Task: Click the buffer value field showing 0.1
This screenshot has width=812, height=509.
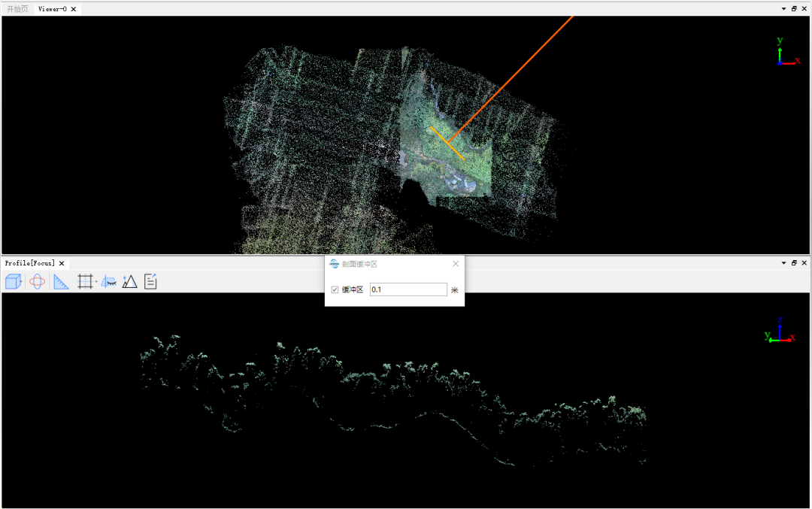Action: [x=408, y=289]
